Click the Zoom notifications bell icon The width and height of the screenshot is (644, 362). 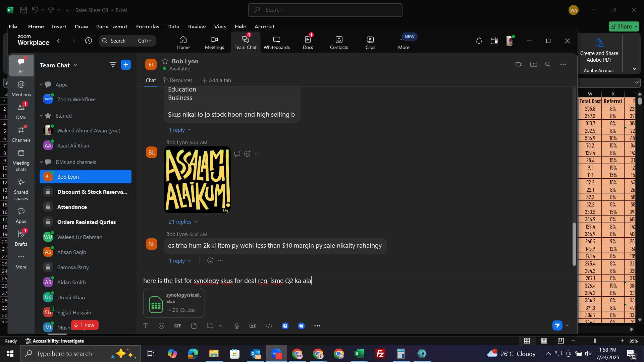point(479,41)
